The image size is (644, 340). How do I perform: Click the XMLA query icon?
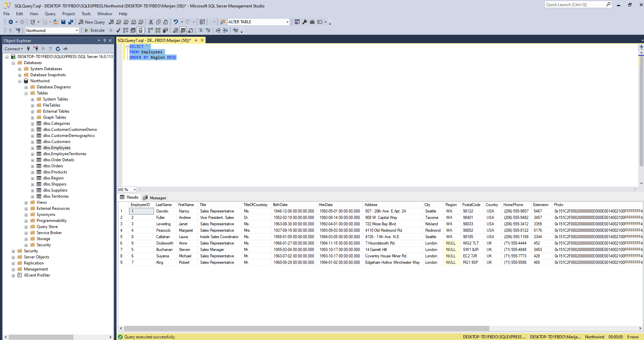pyautogui.click(x=134, y=22)
